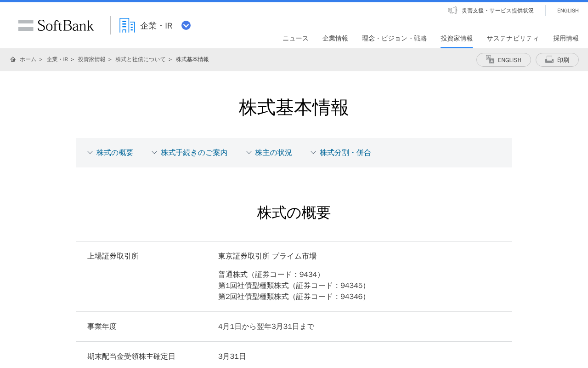Click the 株式の概要 section heading
This screenshot has width=588, height=368.
(x=294, y=213)
